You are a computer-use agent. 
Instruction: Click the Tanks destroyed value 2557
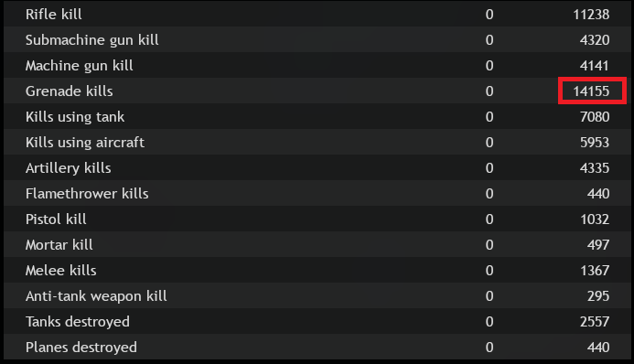point(595,322)
